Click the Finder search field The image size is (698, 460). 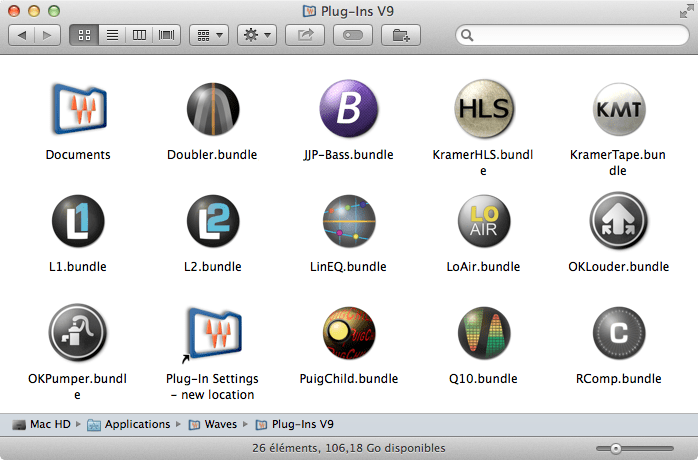click(570, 35)
